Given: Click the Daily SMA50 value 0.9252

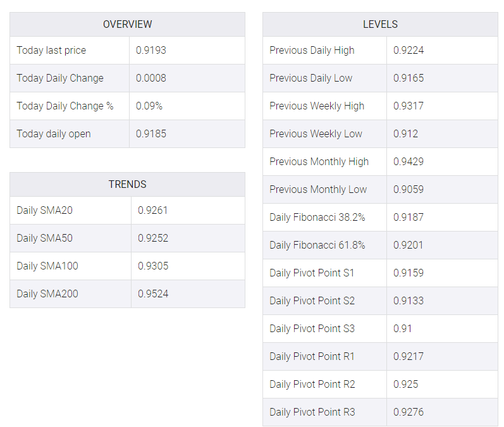Looking at the screenshot, I should 153,238.
